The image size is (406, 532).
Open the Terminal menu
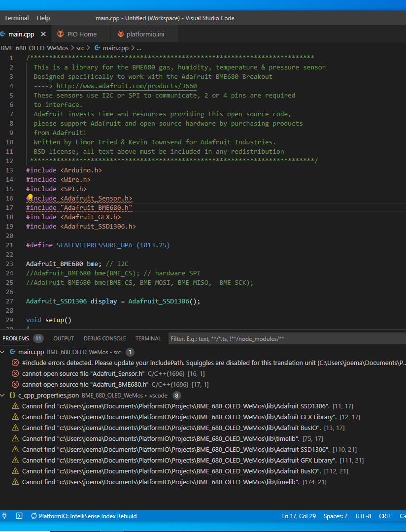click(16, 18)
